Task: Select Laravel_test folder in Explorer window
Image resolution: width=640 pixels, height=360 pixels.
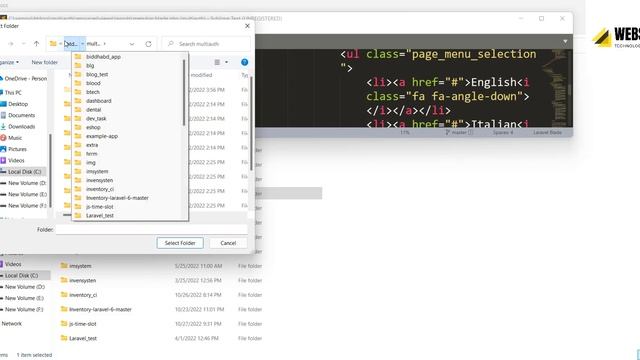Action: [x=83, y=338]
